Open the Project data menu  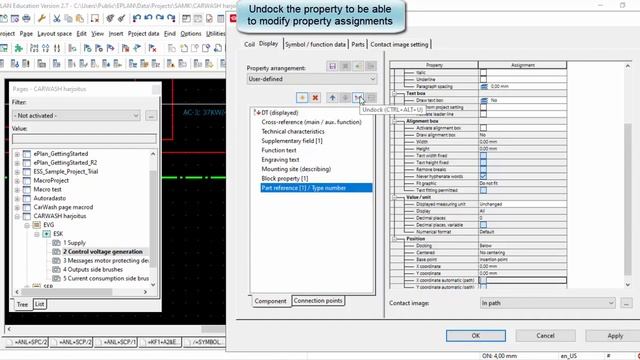pyautogui.click(x=143, y=33)
